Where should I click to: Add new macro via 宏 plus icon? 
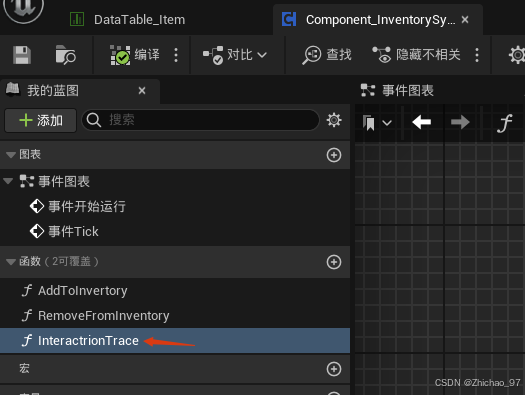pos(334,369)
